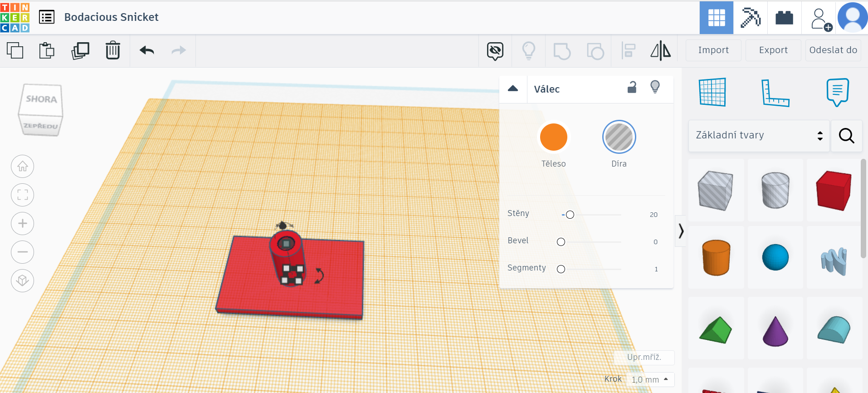Click the Export button

click(773, 50)
